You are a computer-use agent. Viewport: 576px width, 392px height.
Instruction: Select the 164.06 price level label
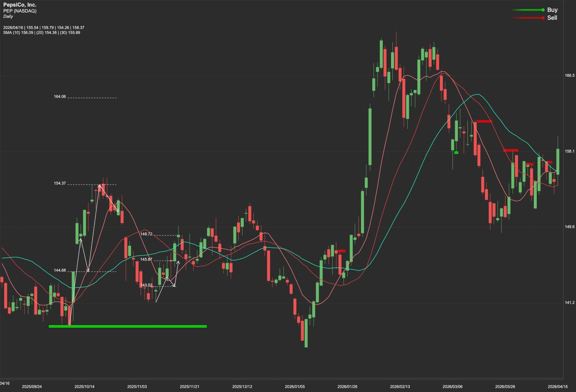pyautogui.click(x=60, y=97)
